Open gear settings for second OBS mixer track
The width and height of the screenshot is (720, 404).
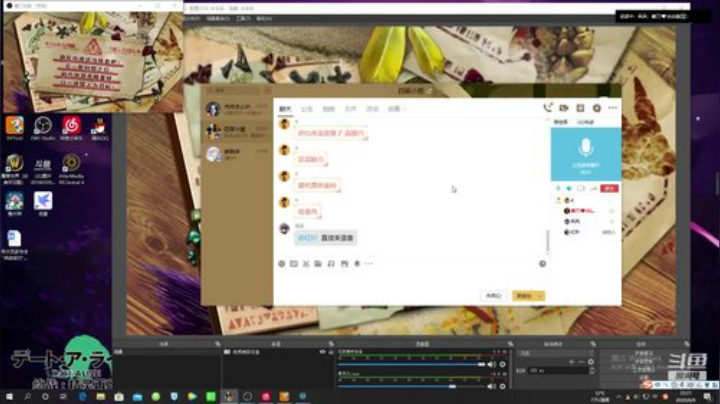click(502, 387)
